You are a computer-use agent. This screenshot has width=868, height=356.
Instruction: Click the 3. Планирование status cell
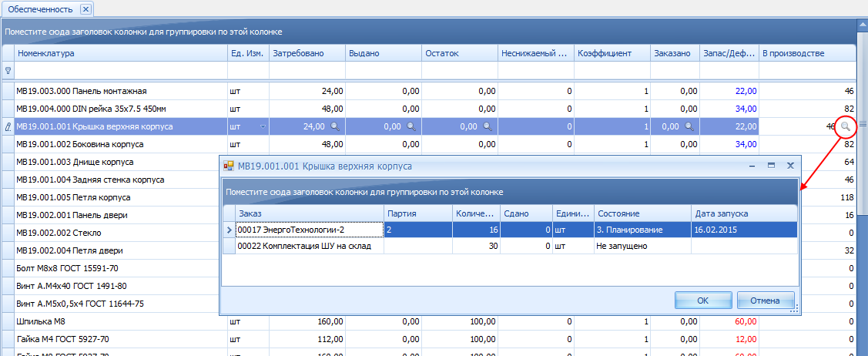[642, 229]
